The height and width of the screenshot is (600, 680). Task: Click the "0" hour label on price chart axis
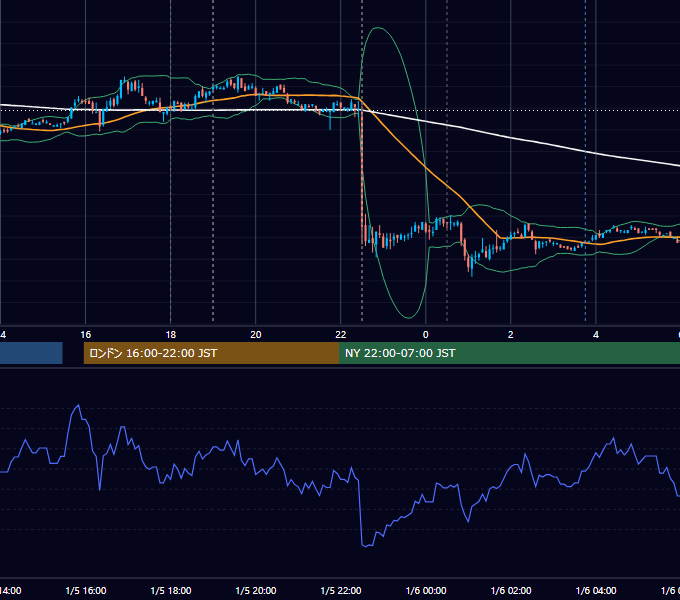pos(425,335)
